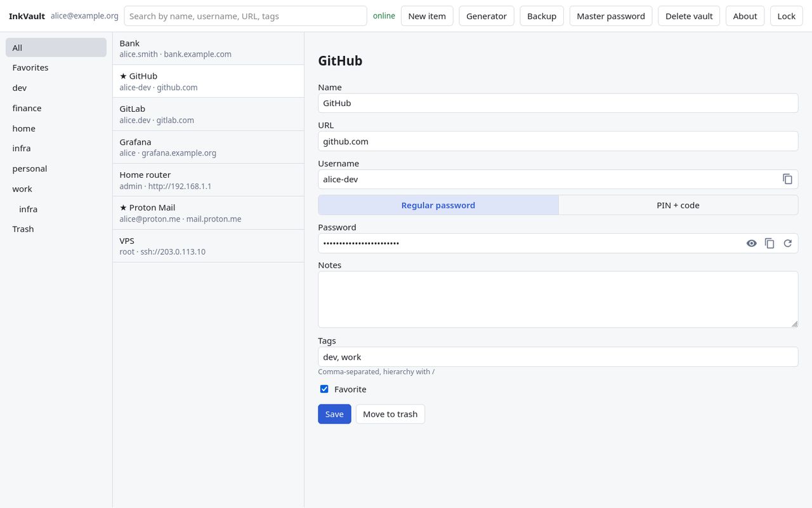This screenshot has width=812, height=508.
Task: Open the Bank entry in the list
Action: (x=208, y=48)
